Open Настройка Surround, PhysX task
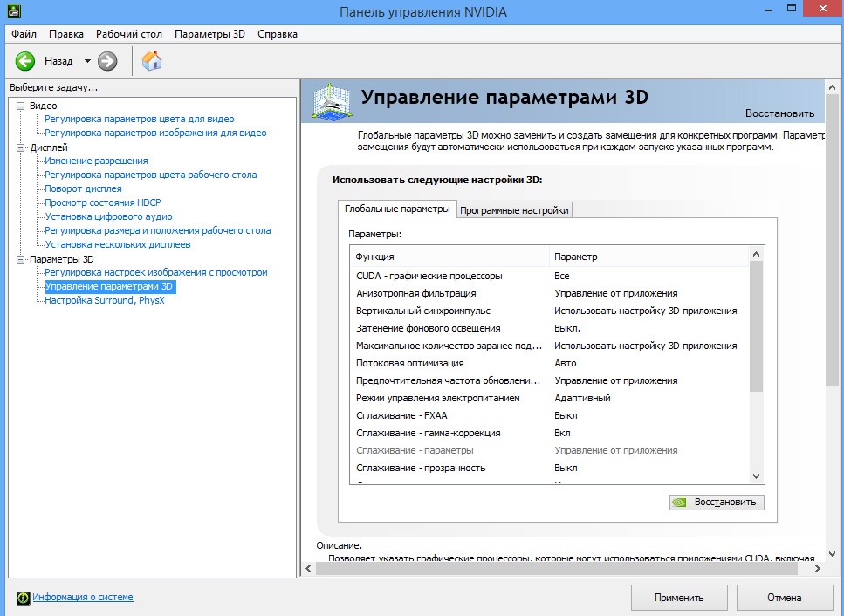Screen dimensions: 844x616 pos(105,301)
